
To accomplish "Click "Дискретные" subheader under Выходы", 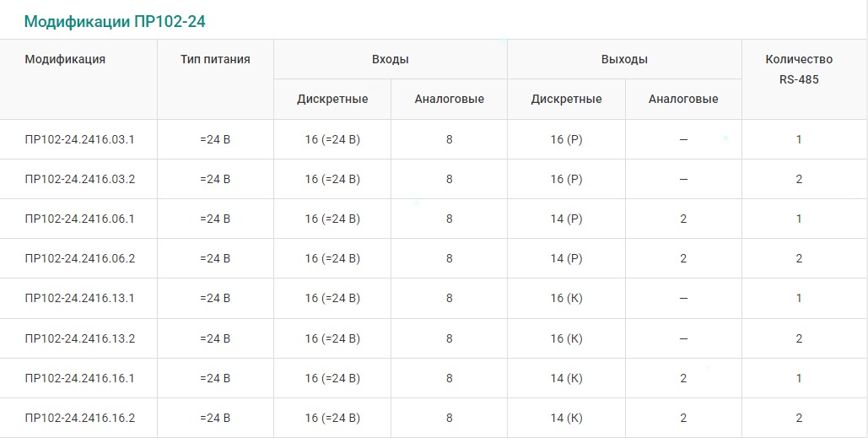I will pyautogui.click(x=567, y=99).
